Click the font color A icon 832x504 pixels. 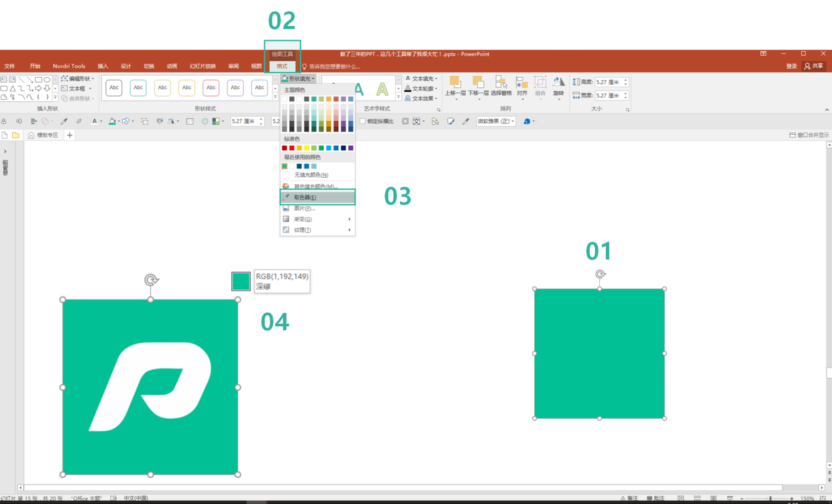[x=94, y=121]
